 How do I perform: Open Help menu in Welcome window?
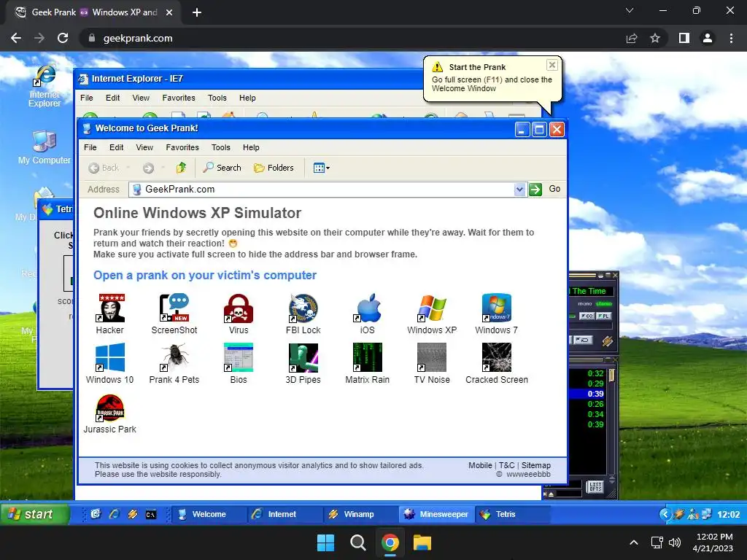pos(251,147)
